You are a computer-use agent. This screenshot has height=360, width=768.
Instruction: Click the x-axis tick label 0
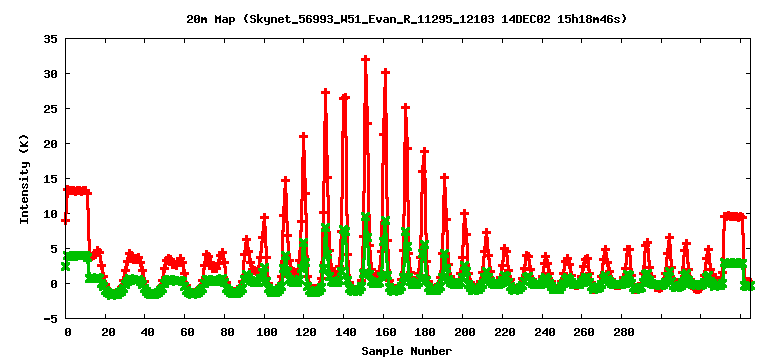(x=68, y=332)
